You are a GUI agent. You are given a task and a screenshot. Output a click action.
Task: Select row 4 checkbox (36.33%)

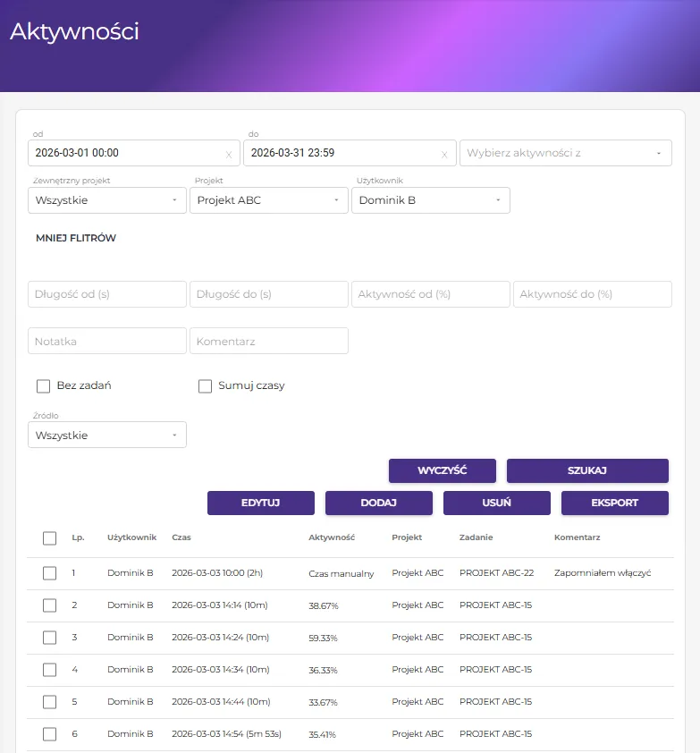coord(49,670)
